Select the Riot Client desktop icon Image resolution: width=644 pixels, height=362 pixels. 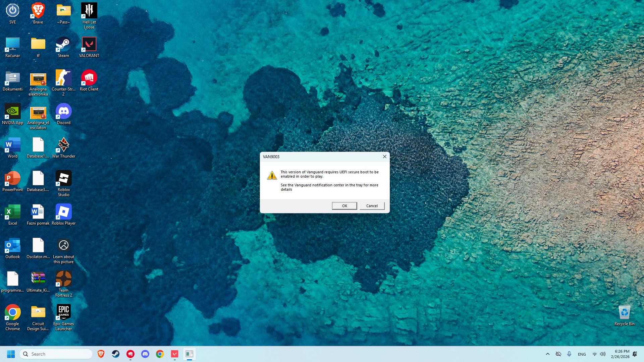tap(89, 81)
